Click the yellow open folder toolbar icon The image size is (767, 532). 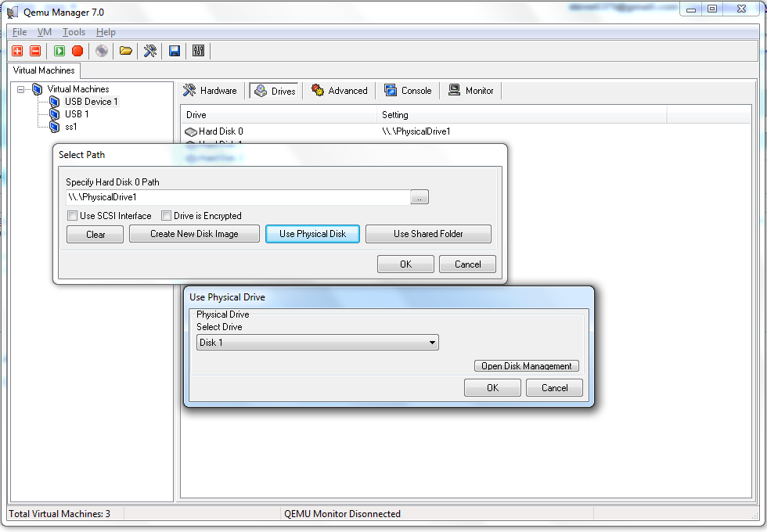click(x=126, y=51)
